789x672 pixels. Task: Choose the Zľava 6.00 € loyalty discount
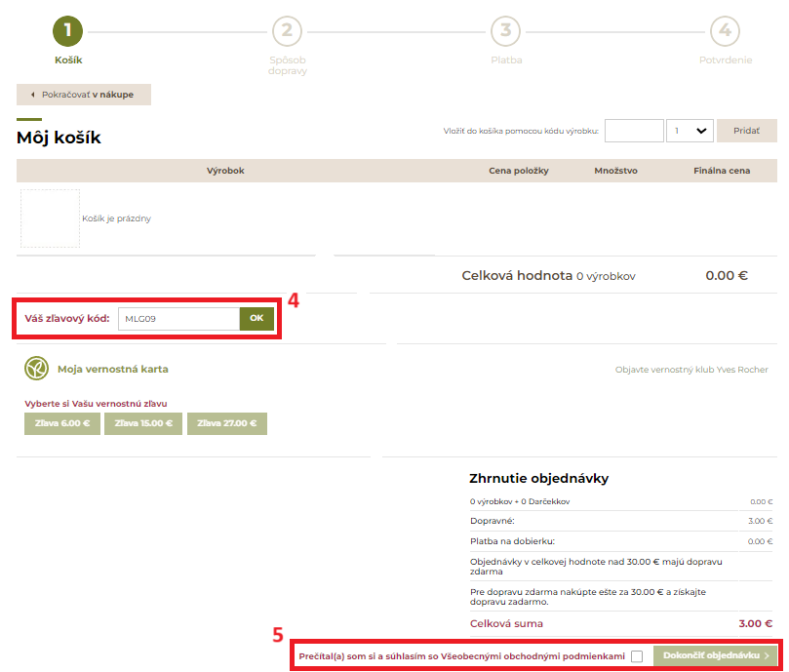(x=62, y=423)
